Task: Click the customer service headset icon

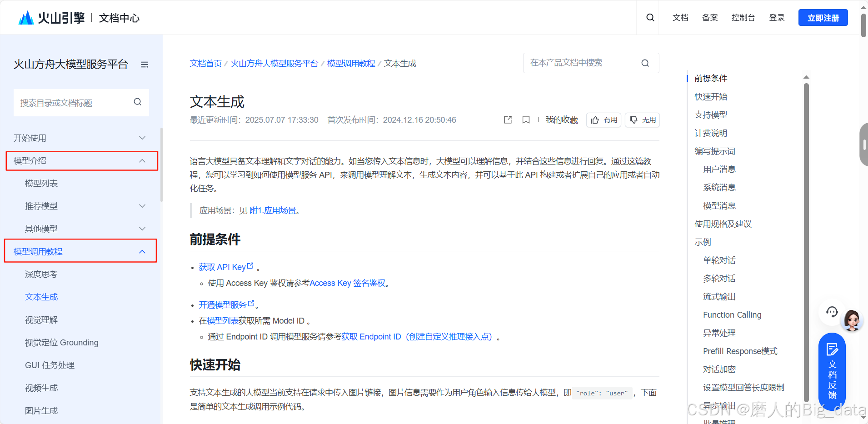Action: [832, 312]
